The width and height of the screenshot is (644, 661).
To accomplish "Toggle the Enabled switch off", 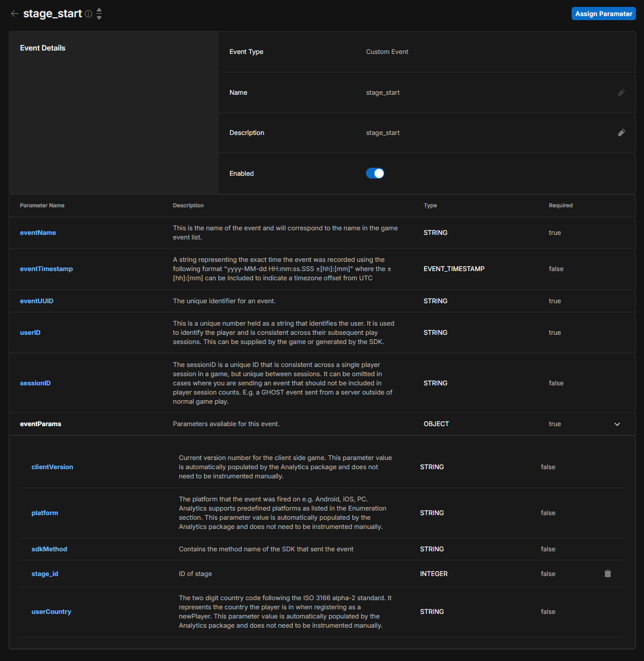I will (375, 173).
